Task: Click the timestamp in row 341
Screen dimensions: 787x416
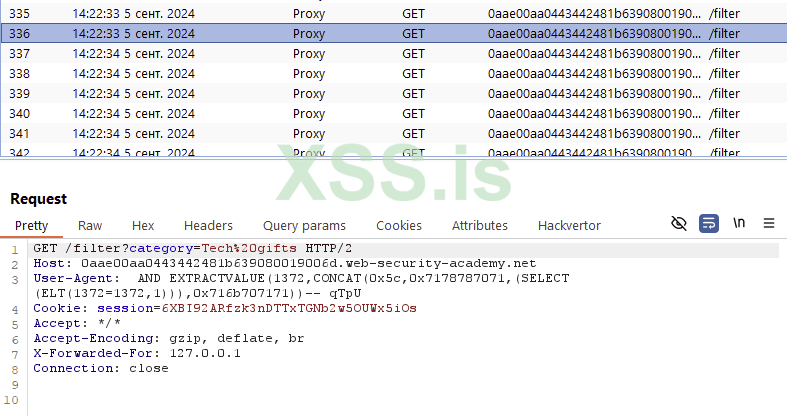Action: point(134,134)
